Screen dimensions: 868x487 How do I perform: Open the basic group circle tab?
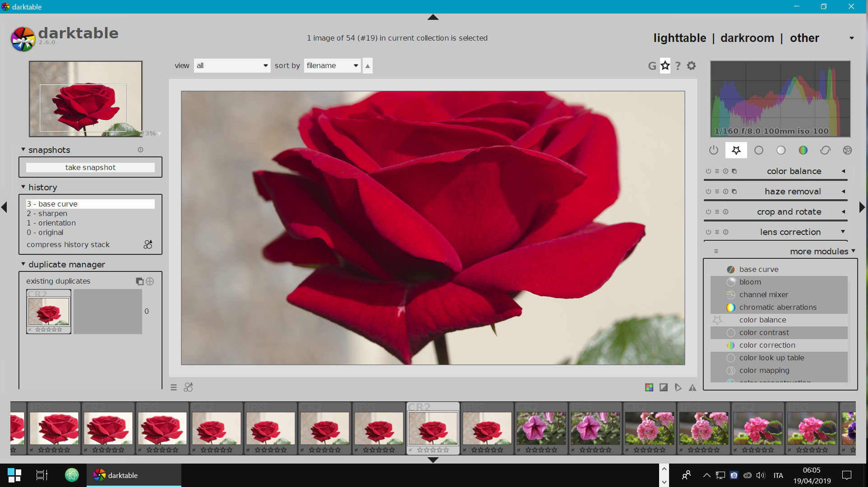pos(759,150)
